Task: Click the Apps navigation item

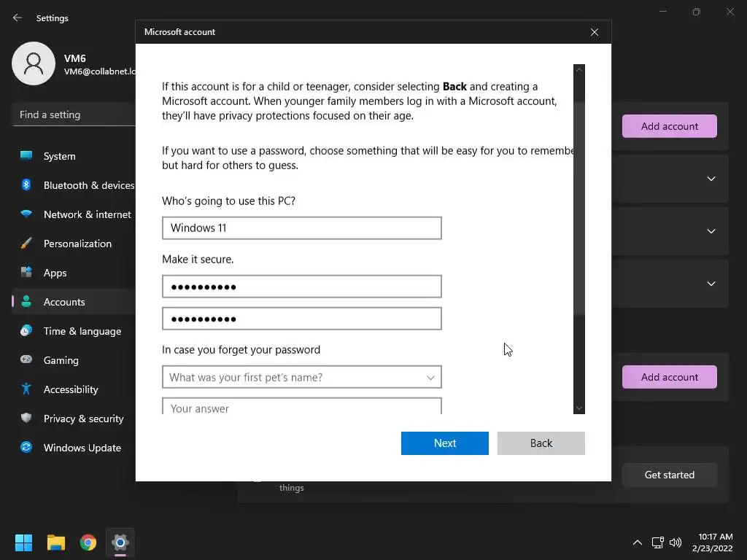Action: click(74, 273)
